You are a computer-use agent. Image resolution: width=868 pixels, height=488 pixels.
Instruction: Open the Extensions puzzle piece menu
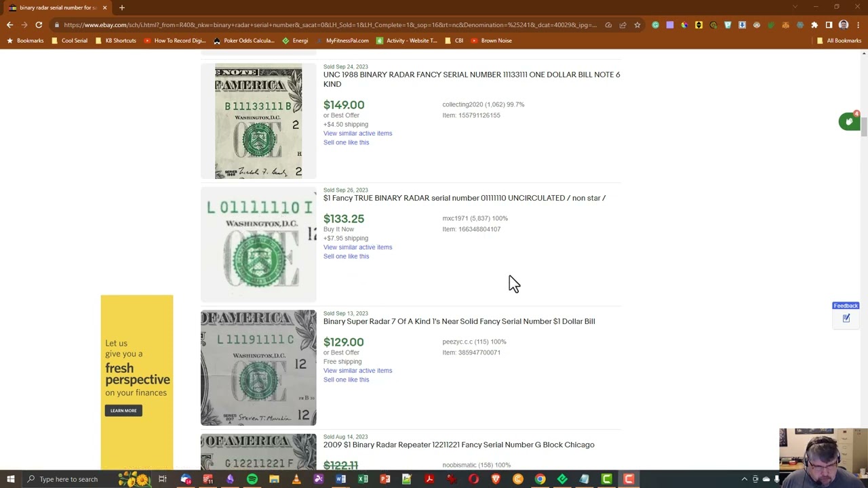814,25
